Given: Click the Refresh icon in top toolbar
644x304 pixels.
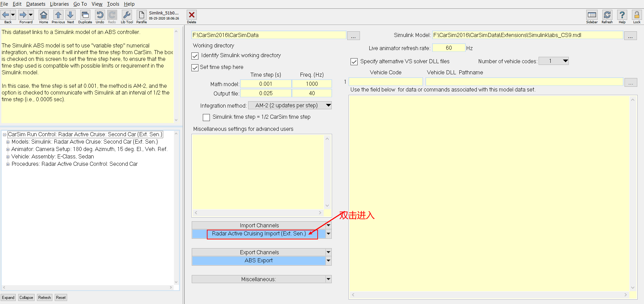Looking at the screenshot, I should [x=607, y=15].
